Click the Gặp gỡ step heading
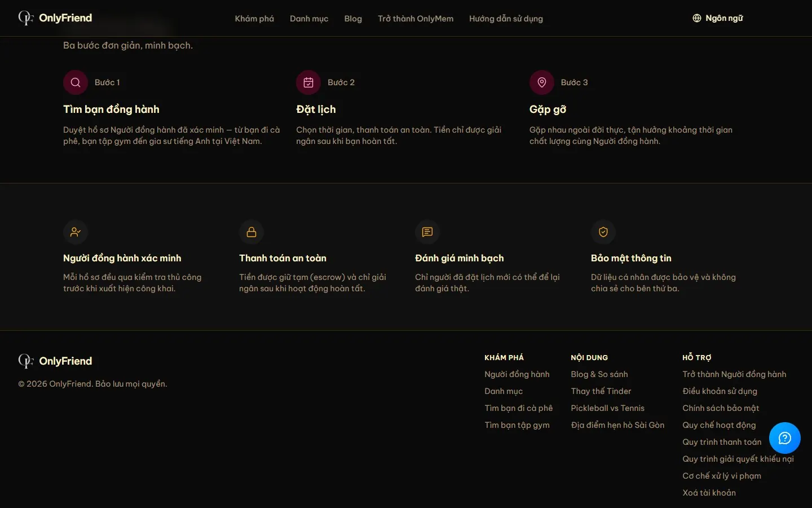The width and height of the screenshot is (812, 508). pos(548,110)
